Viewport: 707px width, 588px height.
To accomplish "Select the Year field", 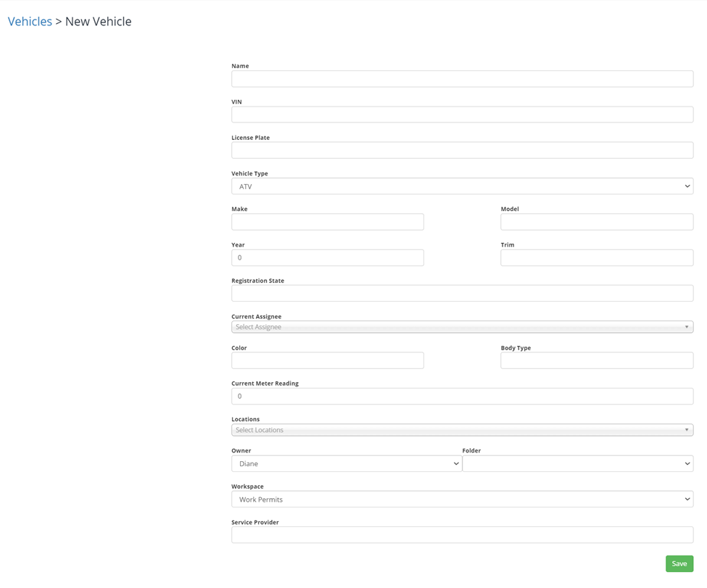I will (327, 257).
